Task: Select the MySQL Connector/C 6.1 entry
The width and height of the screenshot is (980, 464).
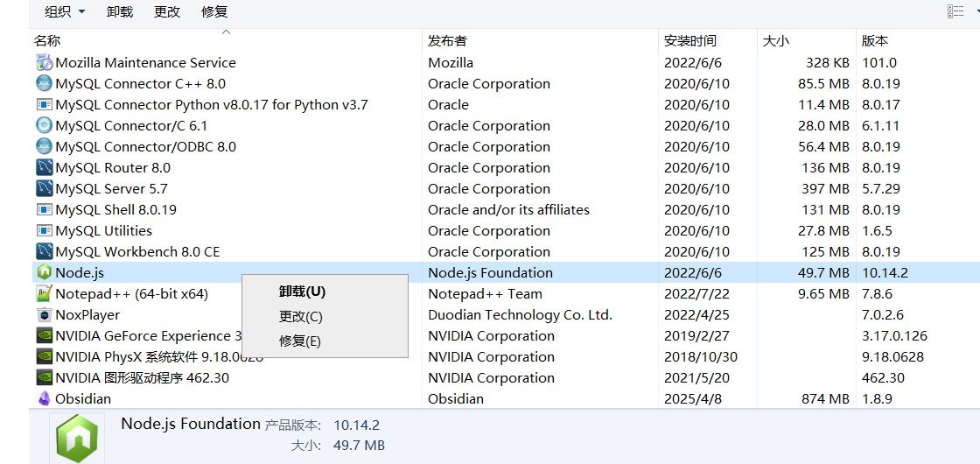Action: [x=131, y=126]
